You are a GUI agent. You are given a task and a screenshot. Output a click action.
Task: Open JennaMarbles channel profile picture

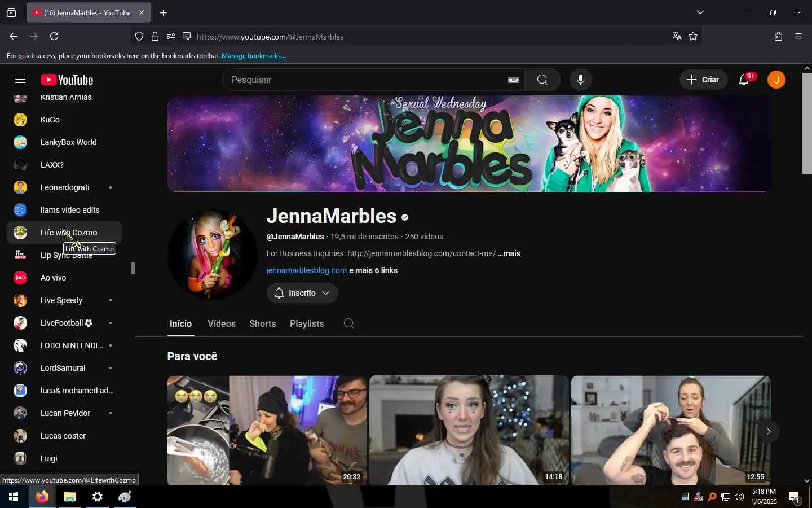[x=213, y=255]
